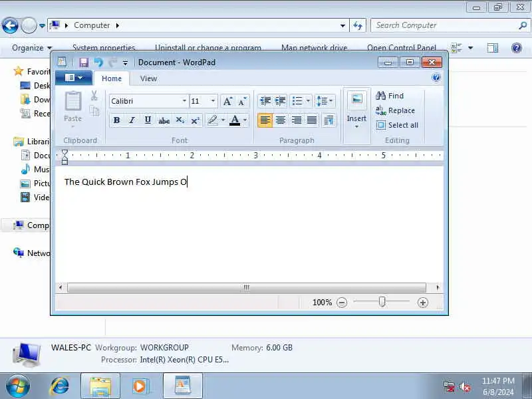Screen dimensions: 532x399
Task: Click the Redo arrow in WordPad
Action: 112,63
